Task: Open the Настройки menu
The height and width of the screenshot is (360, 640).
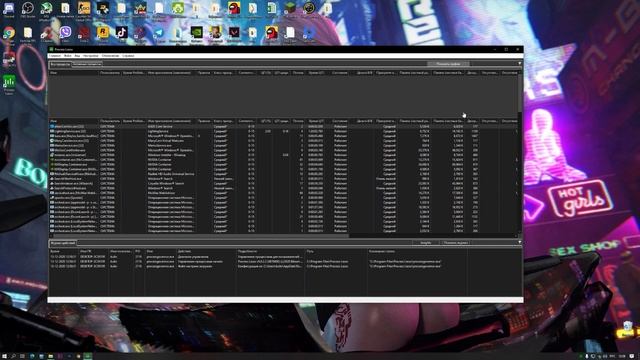Action: 91,56
